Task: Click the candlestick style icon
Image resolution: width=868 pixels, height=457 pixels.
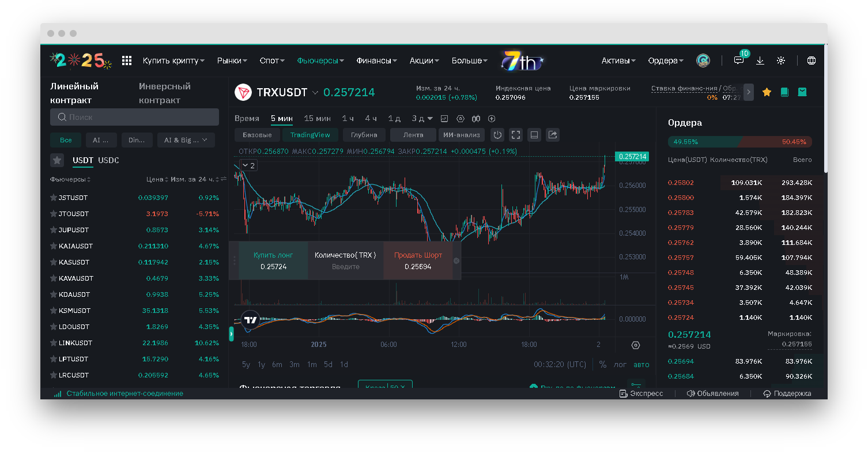Action: tap(476, 119)
